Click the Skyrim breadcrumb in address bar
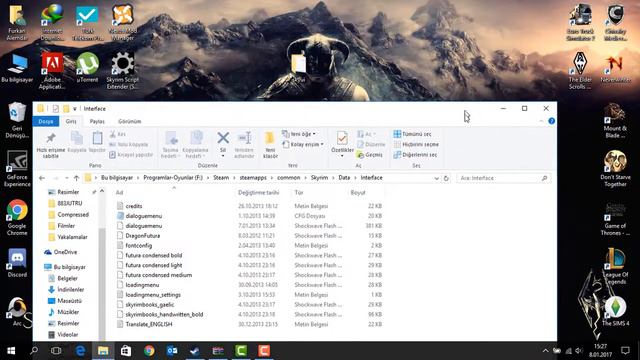 (319, 178)
